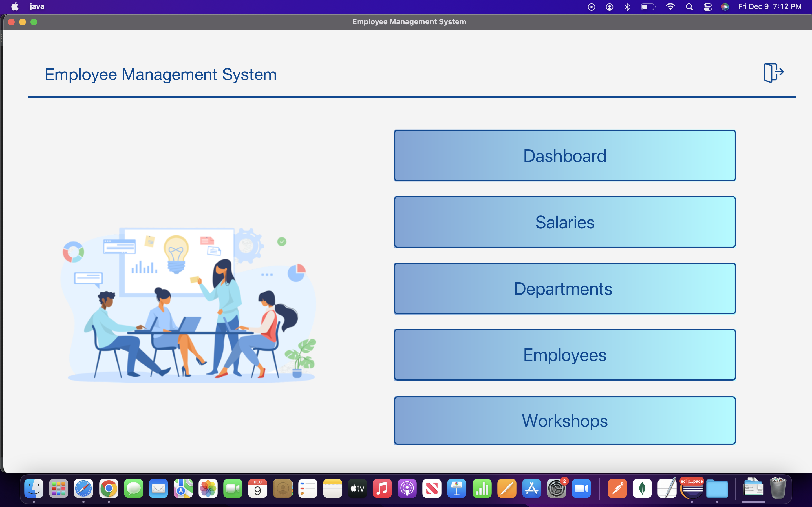Open the Bluetooth menu
Viewport: 812px width, 507px height.
(627, 6)
